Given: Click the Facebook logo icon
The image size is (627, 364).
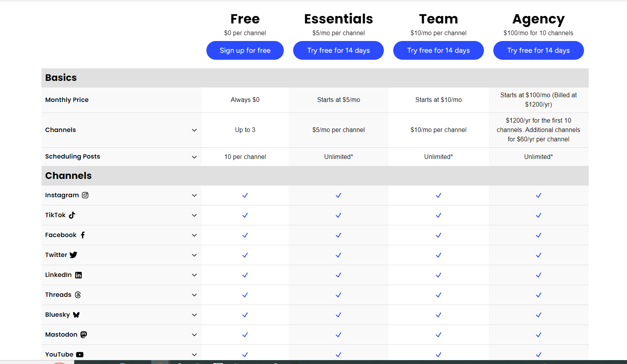Looking at the screenshot, I should tap(83, 235).
